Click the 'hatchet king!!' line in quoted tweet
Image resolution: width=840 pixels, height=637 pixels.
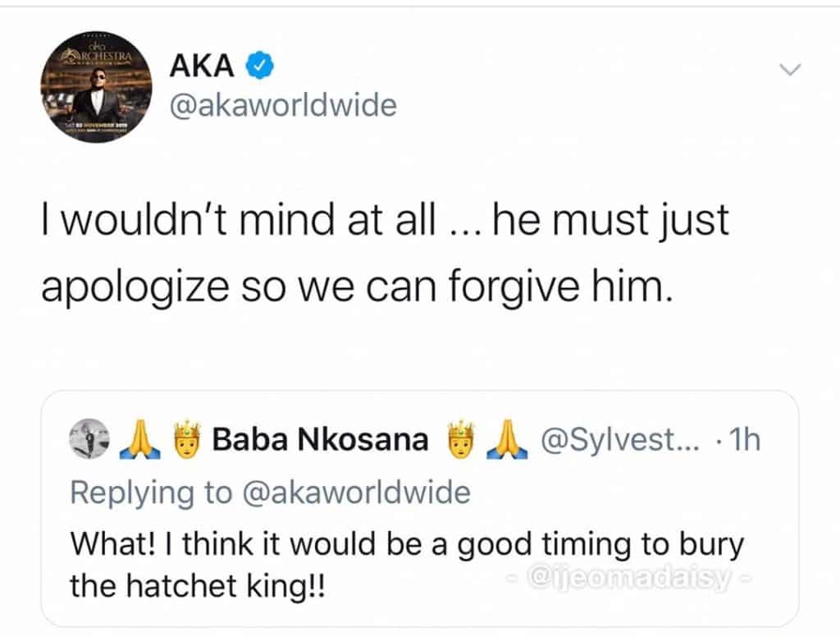pos(197,585)
